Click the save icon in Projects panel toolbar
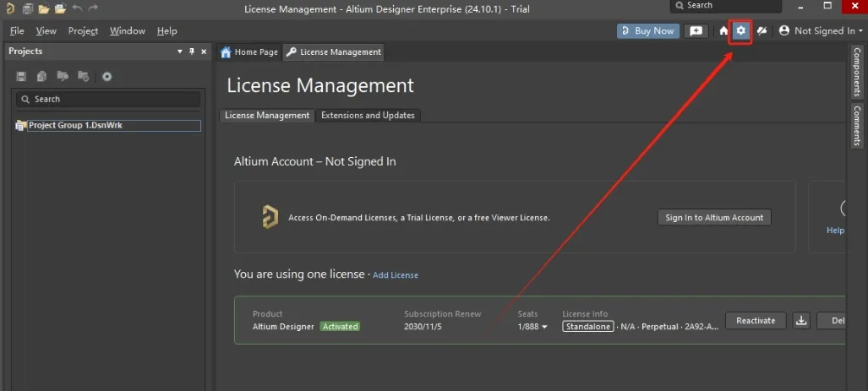The height and width of the screenshot is (391, 868). point(22,77)
